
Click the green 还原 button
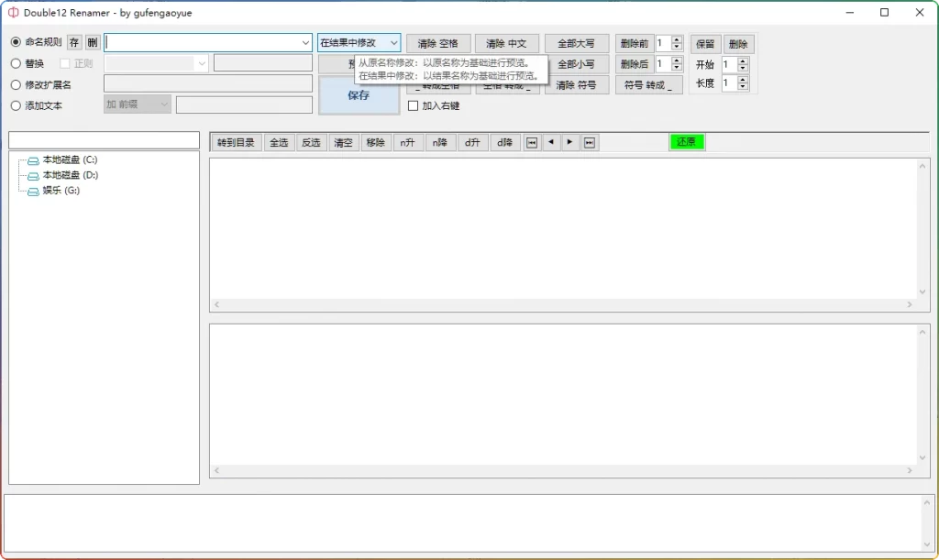(686, 142)
